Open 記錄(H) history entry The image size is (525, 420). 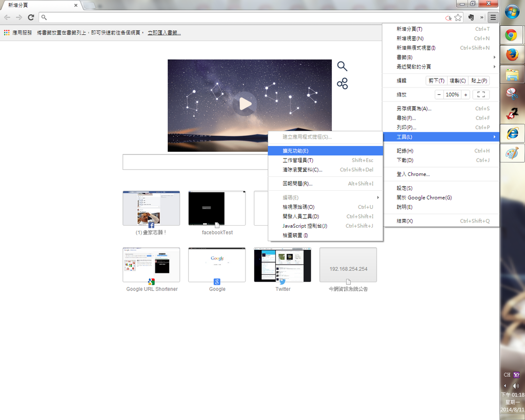tap(441, 151)
